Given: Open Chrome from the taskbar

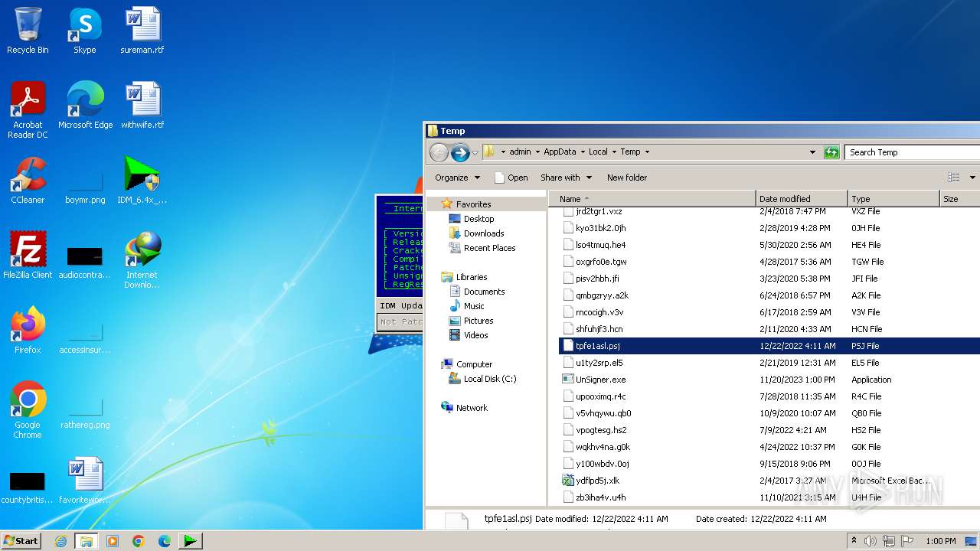Looking at the screenshot, I should [139, 541].
